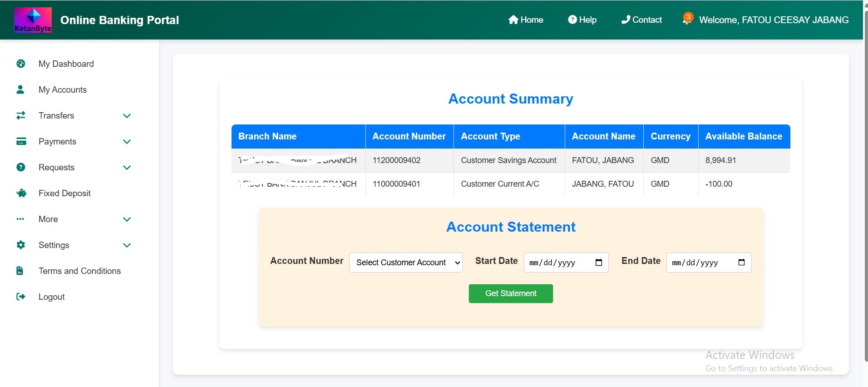Open the Select Customer Account dropdown
Image resolution: width=868 pixels, height=387 pixels.
tap(405, 263)
